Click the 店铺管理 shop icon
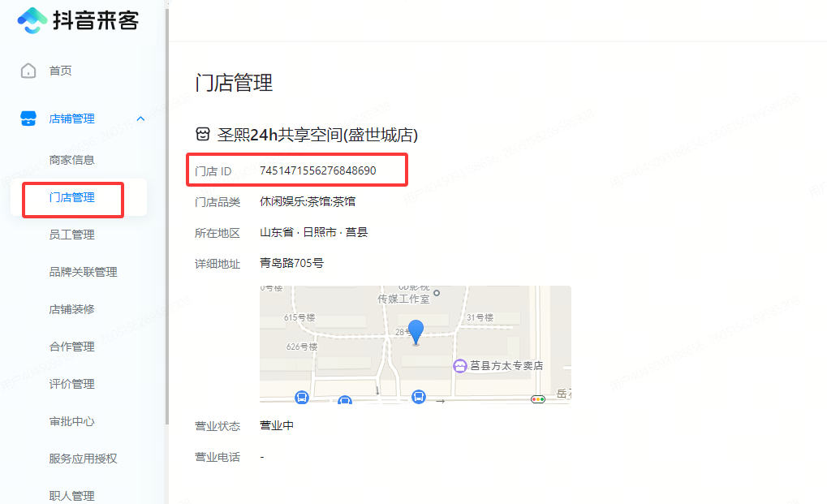This screenshot has height=504, width=827. click(x=28, y=118)
